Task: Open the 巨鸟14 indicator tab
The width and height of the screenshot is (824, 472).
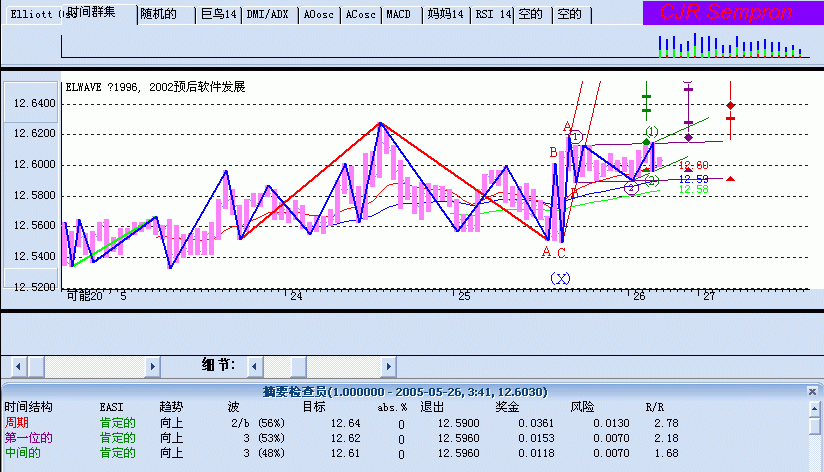Action: pyautogui.click(x=219, y=15)
